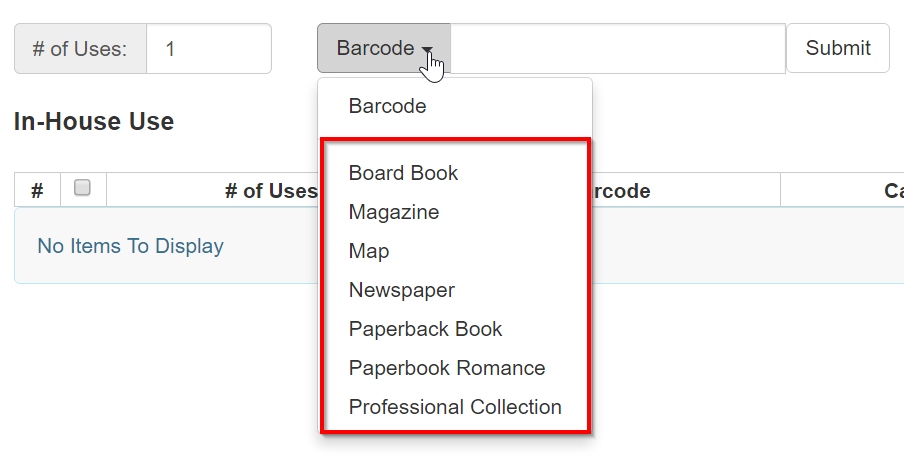904x465 pixels.
Task: Click the # of Uses number field
Action: pos(209,48)
